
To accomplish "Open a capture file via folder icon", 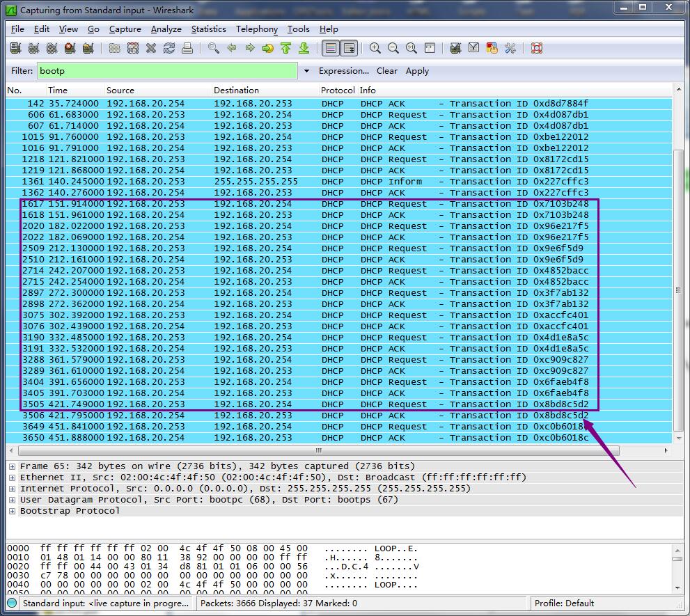I will pyautogui.click(x=114, y=48).
